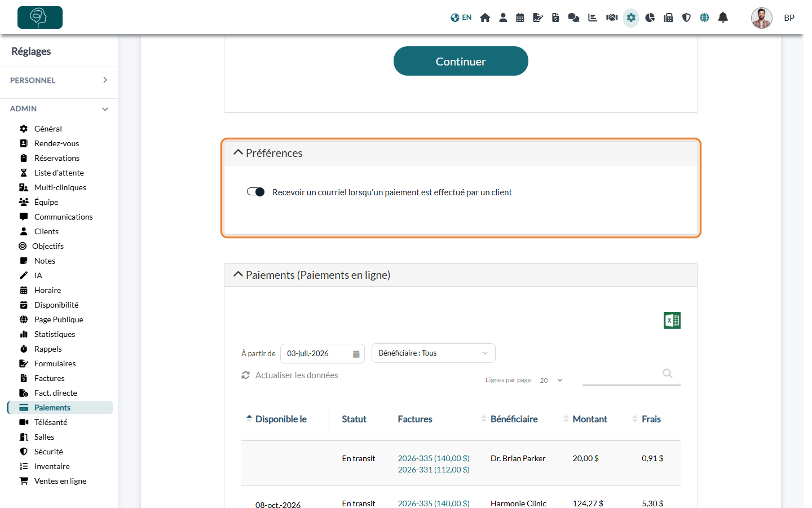Screen dimensions: 812x508
Task: Click the table search magnifier icon
Action: 668,373
